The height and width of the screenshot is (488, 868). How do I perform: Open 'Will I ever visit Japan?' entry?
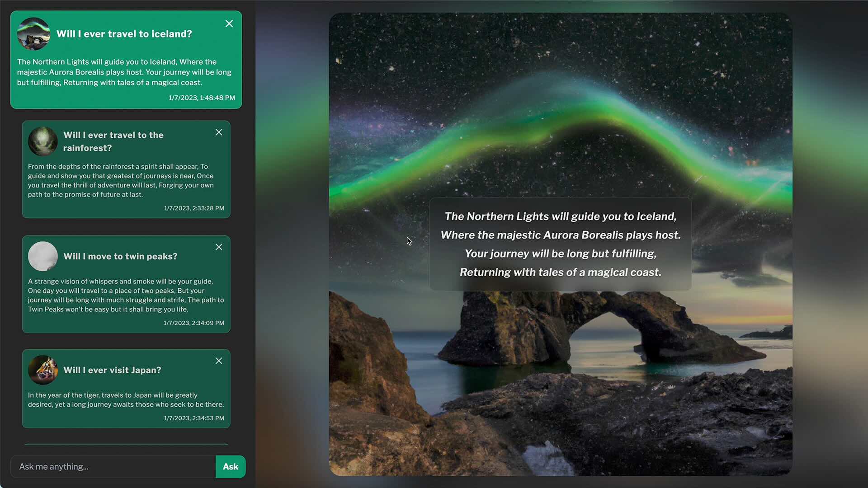[112, 370]
